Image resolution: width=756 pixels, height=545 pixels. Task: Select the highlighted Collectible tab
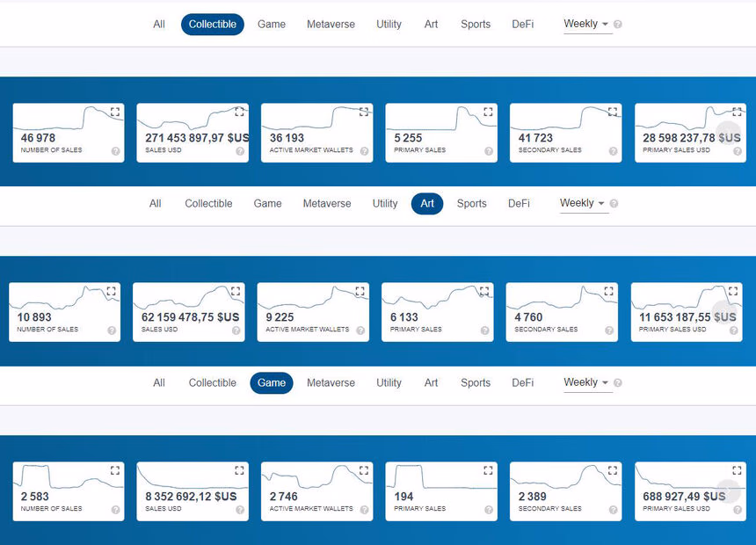tap(213, 25)
